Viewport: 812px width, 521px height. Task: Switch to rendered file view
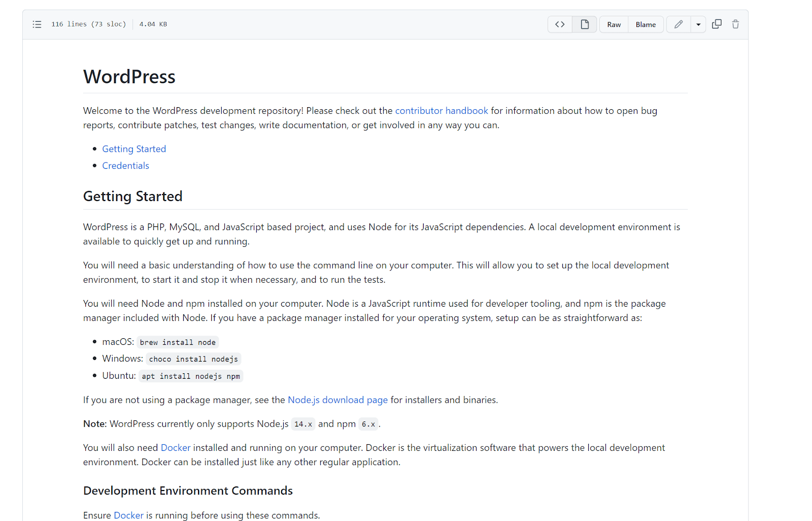tap(585, 24)
